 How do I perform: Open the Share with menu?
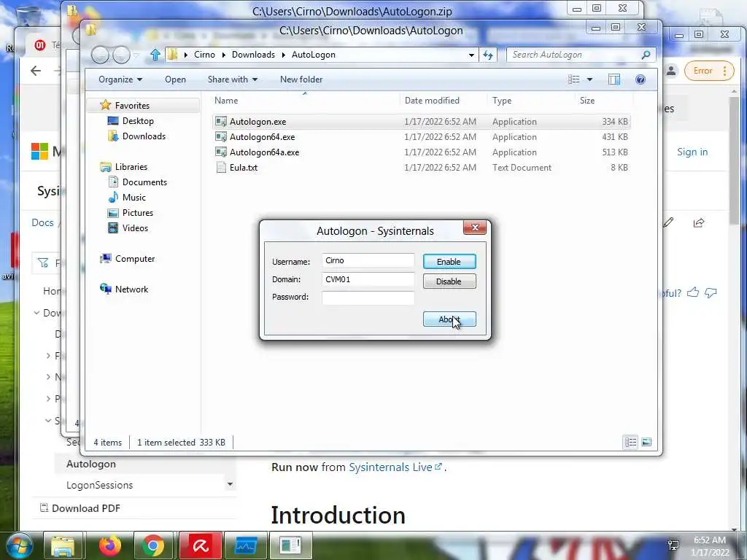click(233, 79)
